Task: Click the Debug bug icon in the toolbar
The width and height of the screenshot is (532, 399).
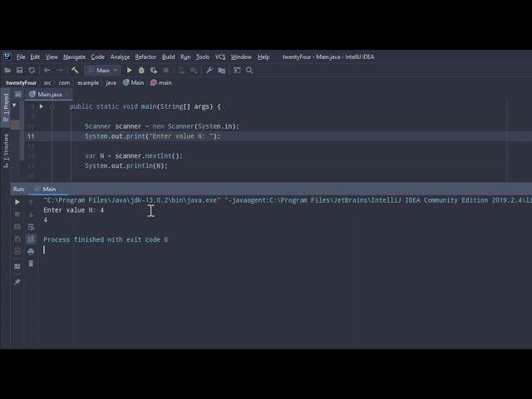Action: coord(141,70)
